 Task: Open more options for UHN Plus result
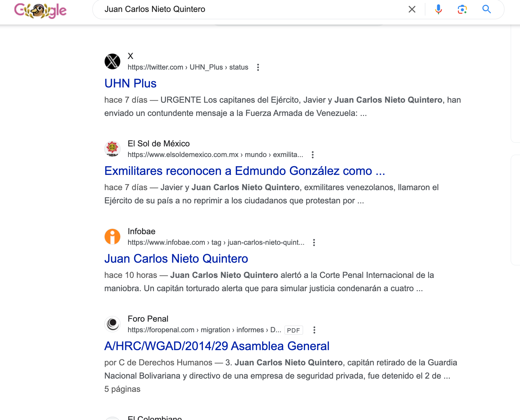[258, 67]
